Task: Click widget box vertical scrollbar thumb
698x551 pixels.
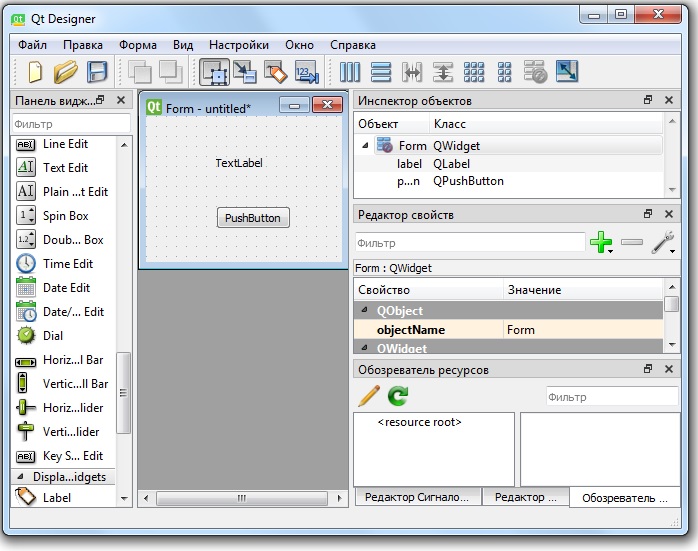Action: 123,393
